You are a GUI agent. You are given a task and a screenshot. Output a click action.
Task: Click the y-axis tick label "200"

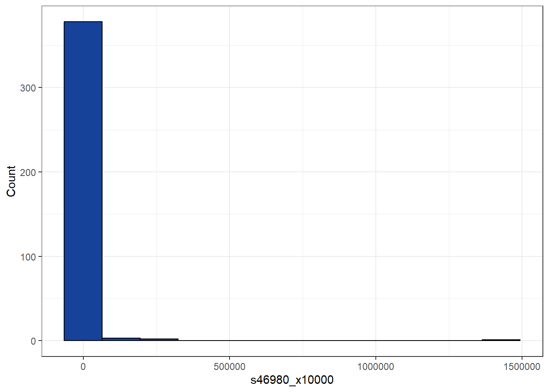pos(28,172)
